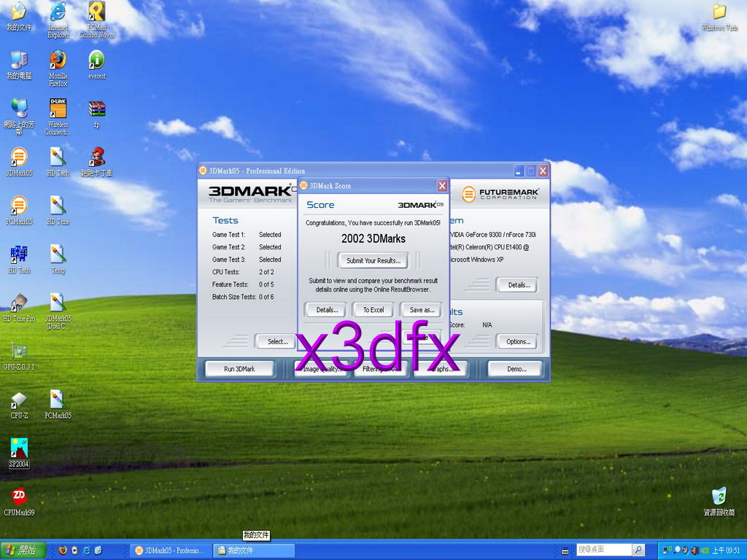
Task: Select the SP2004 desktop icon
Action: click(x=18, y=453)
